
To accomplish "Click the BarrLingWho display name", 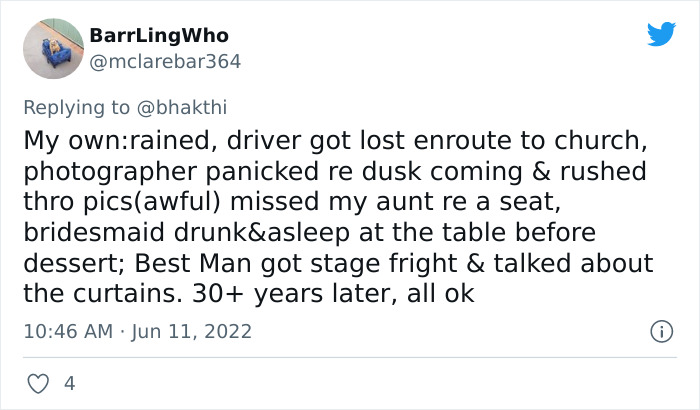I will point(159,35).
